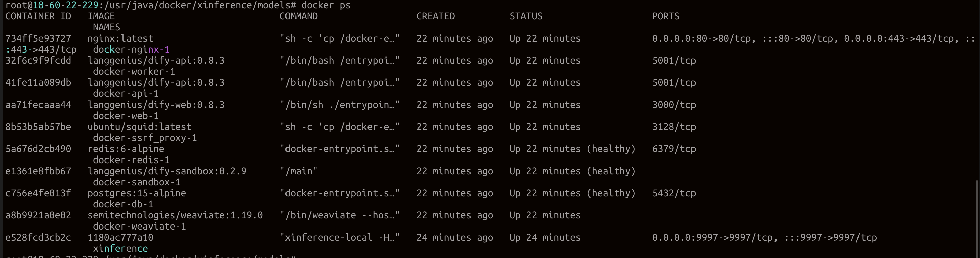Screen dimensions: 980x258
Task: Select container ID 41fe11a089db
Action: tap(38, 83)
